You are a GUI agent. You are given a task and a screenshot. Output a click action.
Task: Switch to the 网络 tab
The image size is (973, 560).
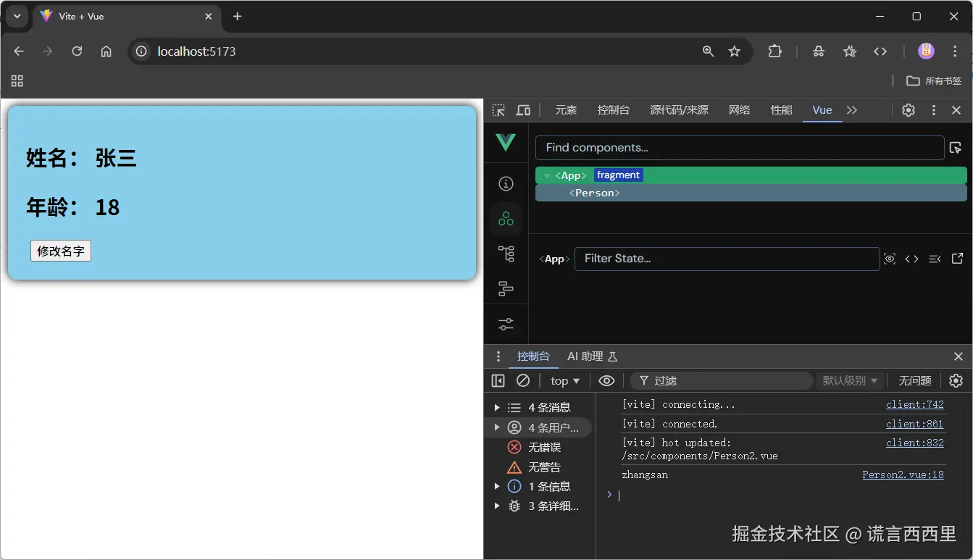(x=739, y=110)
